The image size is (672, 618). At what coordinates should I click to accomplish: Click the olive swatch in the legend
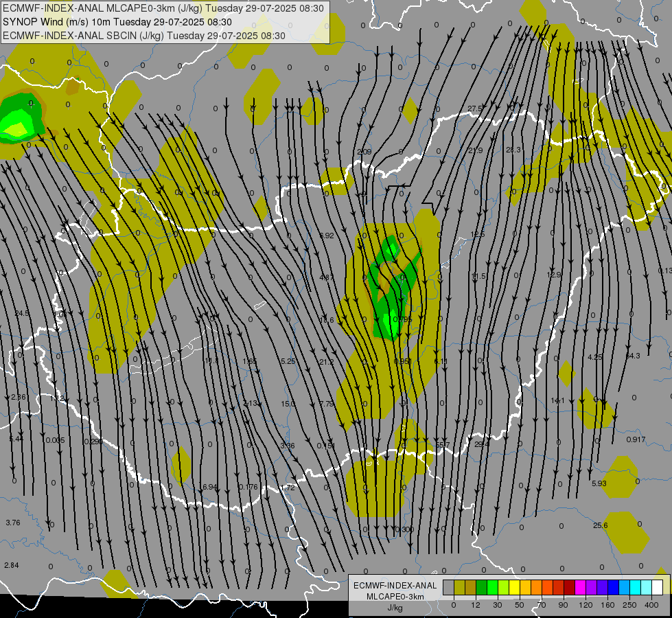459,588
